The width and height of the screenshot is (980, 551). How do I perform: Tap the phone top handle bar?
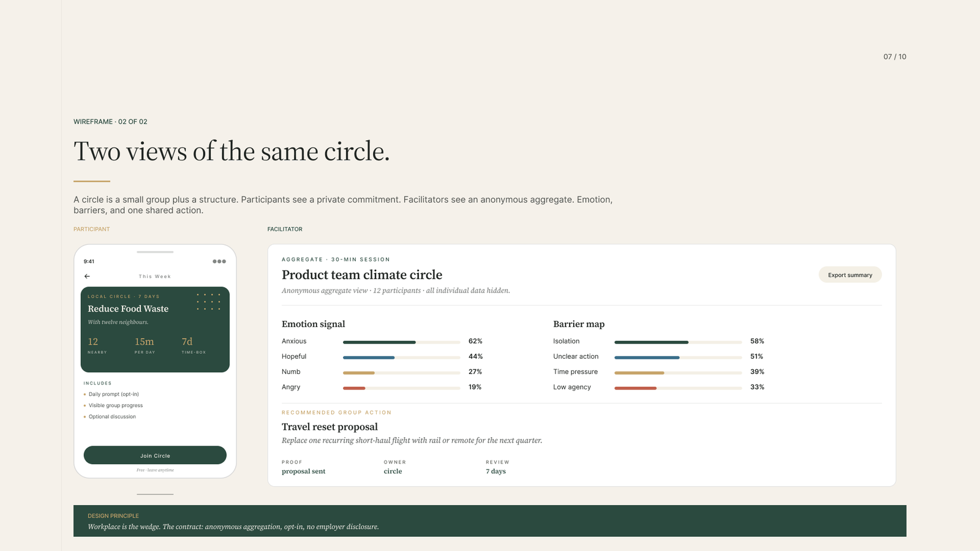[x=155, y=252]
